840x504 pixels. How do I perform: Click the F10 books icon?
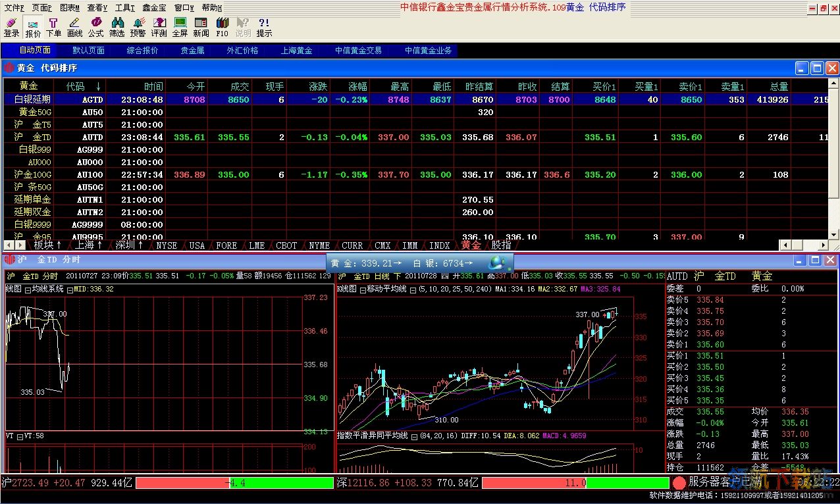pyautogui.click(x=222, y=27)
